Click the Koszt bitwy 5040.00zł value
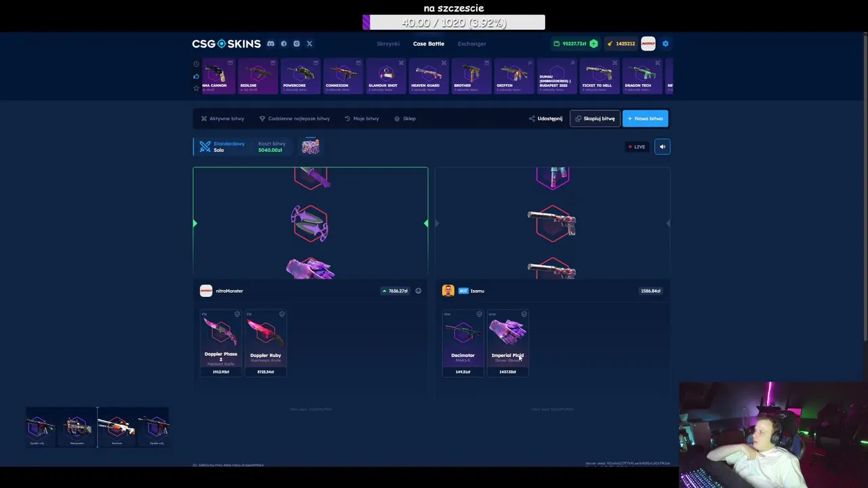The image size is (868, 488). tap(270, 150)
